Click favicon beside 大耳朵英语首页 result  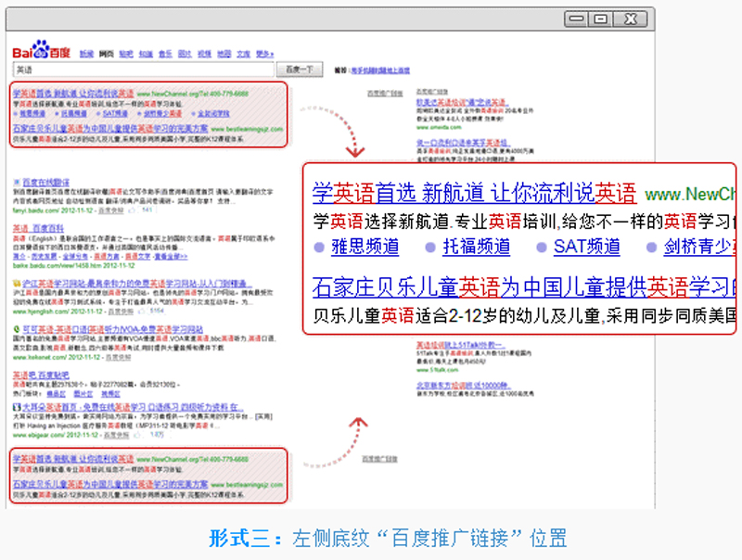(x=17, y=407)
